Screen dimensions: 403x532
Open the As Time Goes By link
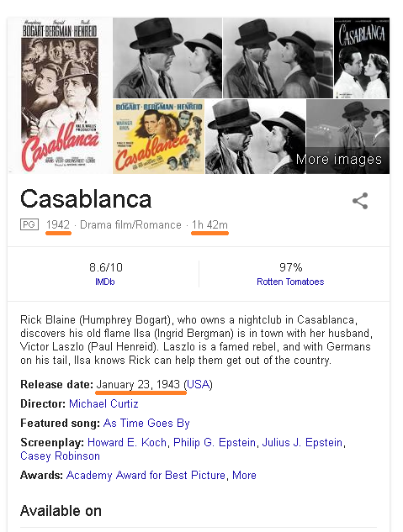[x=146, y=423]
